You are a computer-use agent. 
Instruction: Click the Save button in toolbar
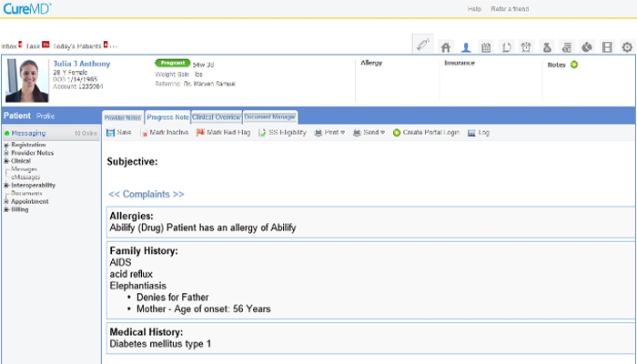coord(119,133)
